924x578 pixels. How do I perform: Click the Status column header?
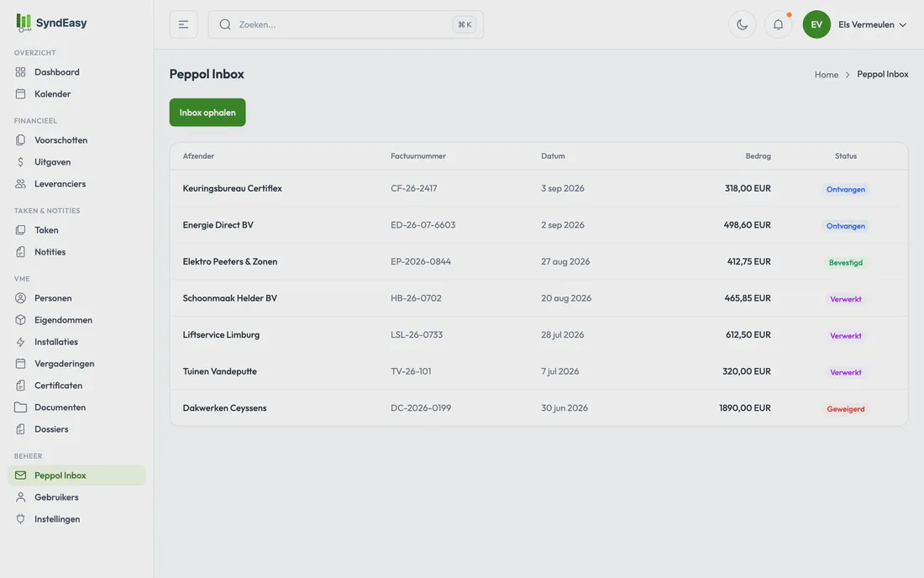coord(845,156)
